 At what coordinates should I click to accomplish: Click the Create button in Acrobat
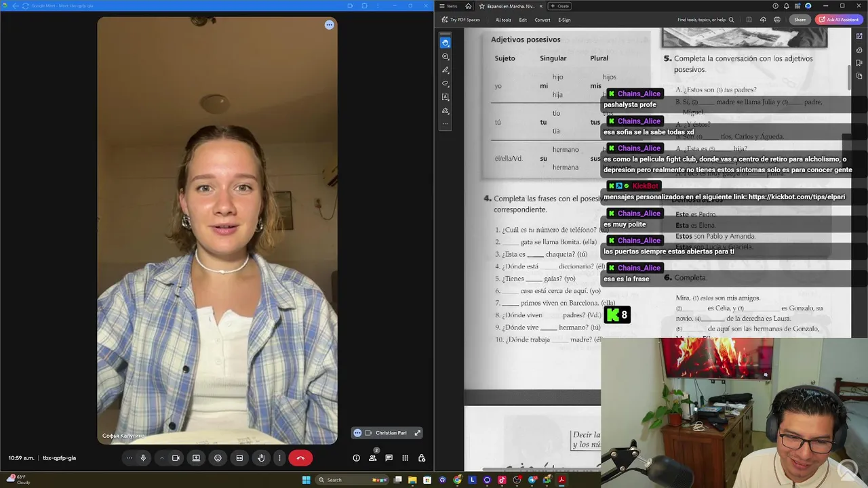pos(560,6)
